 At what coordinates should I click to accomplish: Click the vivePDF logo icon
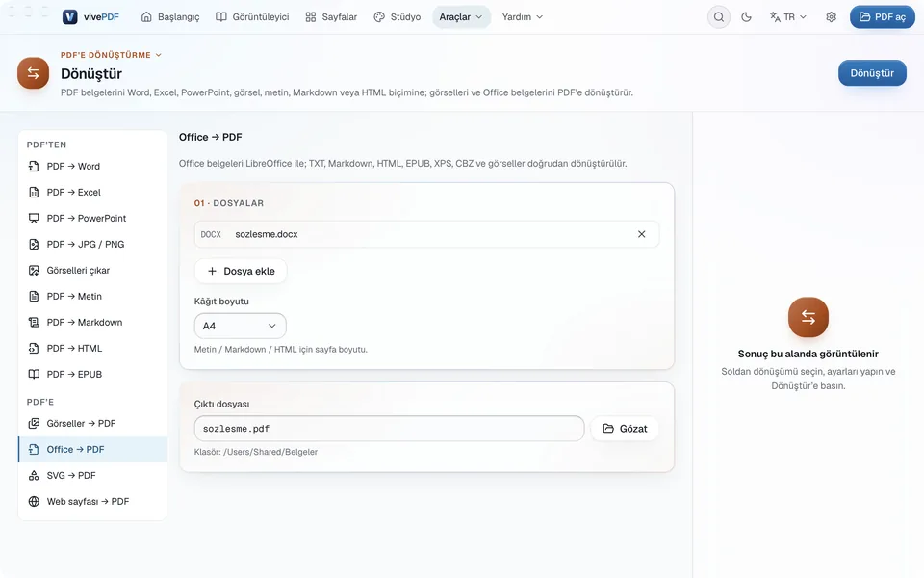click(x=70, y=17)
